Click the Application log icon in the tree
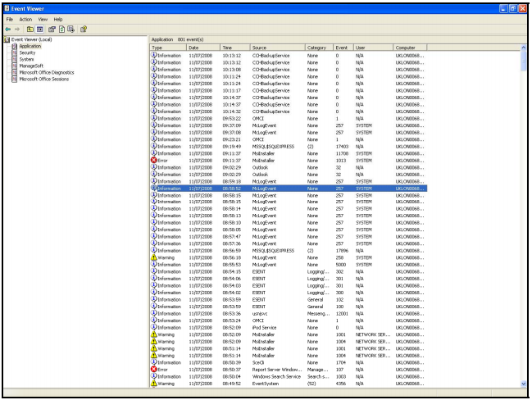 coord(14,46)
